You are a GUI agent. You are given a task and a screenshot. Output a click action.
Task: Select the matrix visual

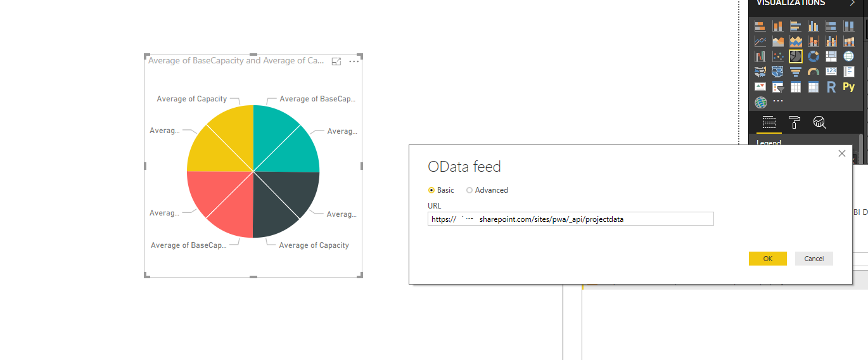(x=814, y=87)
